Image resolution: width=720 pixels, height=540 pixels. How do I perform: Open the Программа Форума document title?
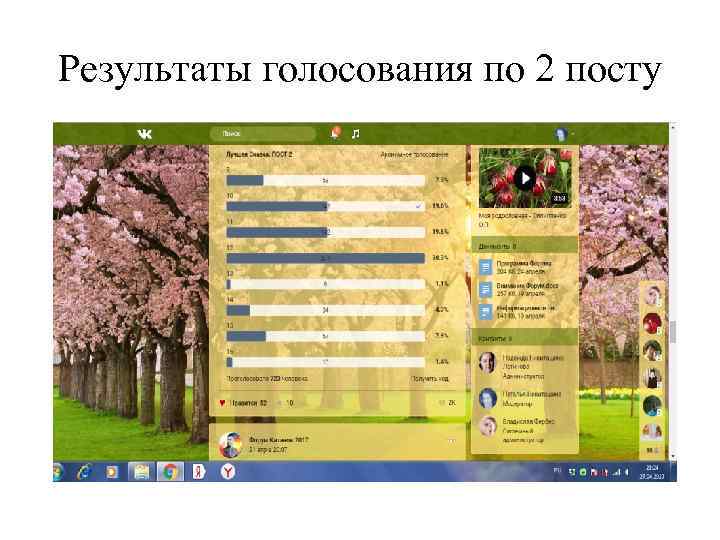pyautogui.click(x=524, y=264)
